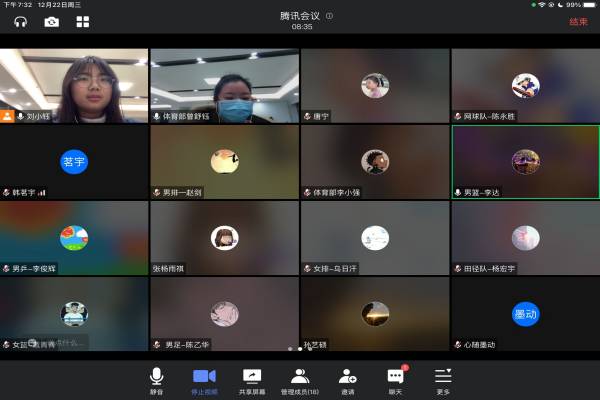Click the Invite participants icon

347,378
